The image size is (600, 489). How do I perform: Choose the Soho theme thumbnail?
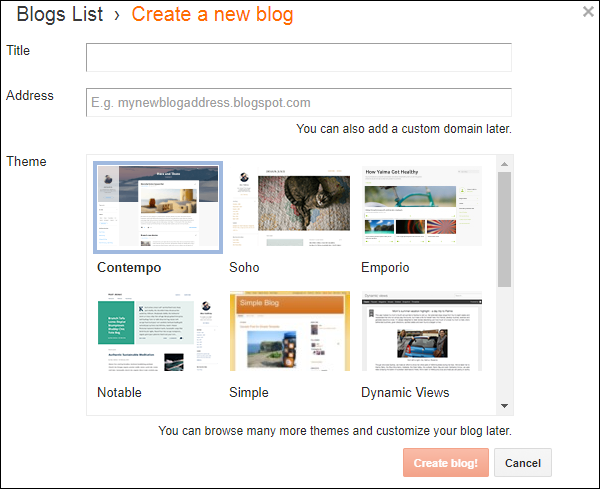289,206
